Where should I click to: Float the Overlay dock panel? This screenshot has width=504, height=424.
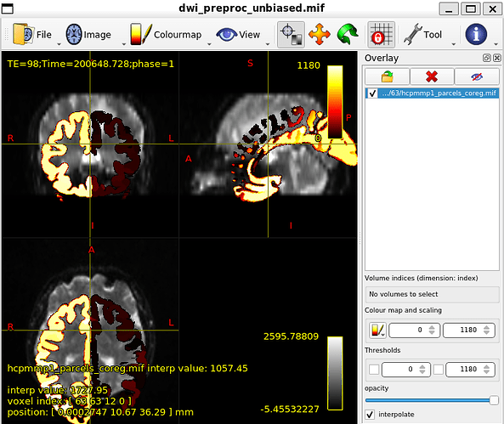(x=487, y=58)
